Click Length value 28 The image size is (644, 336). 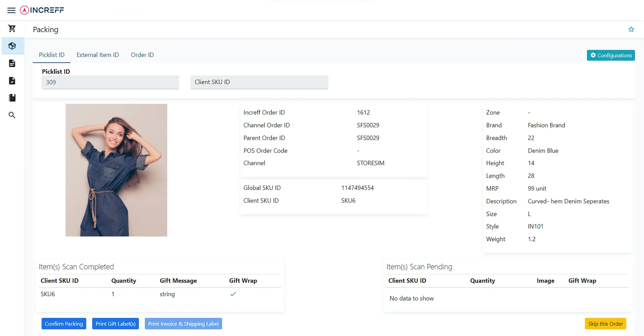pos(531,176)
